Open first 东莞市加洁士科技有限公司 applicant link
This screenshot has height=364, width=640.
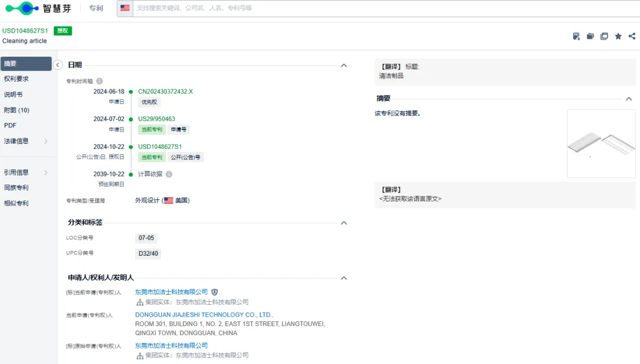[171, 292]
